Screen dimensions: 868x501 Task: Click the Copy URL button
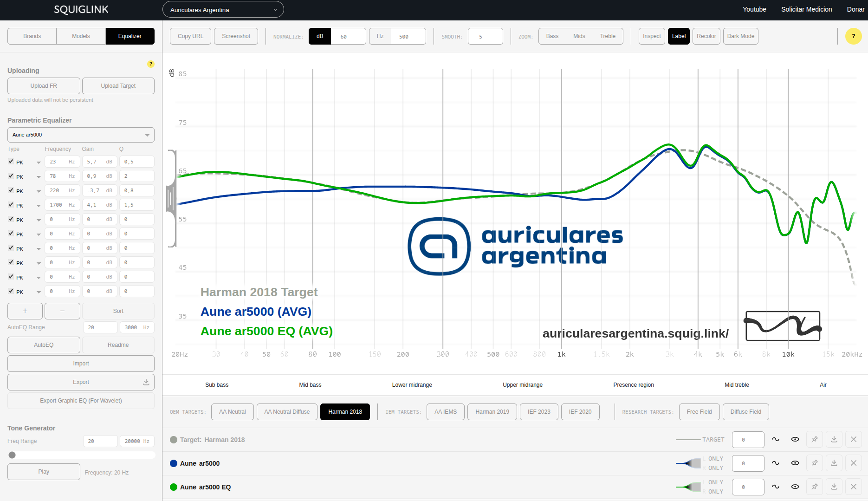[x=191, y=36]
